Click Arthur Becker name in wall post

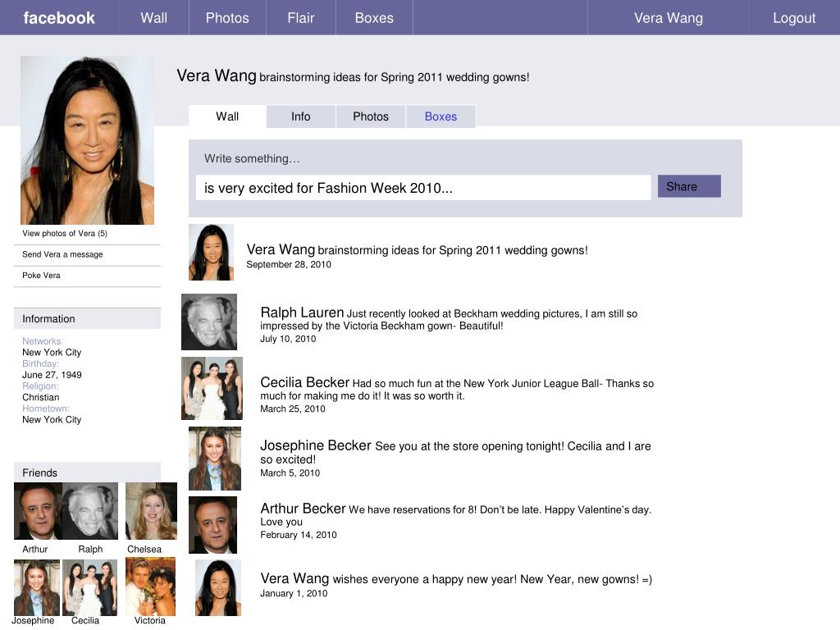(304, 509)
